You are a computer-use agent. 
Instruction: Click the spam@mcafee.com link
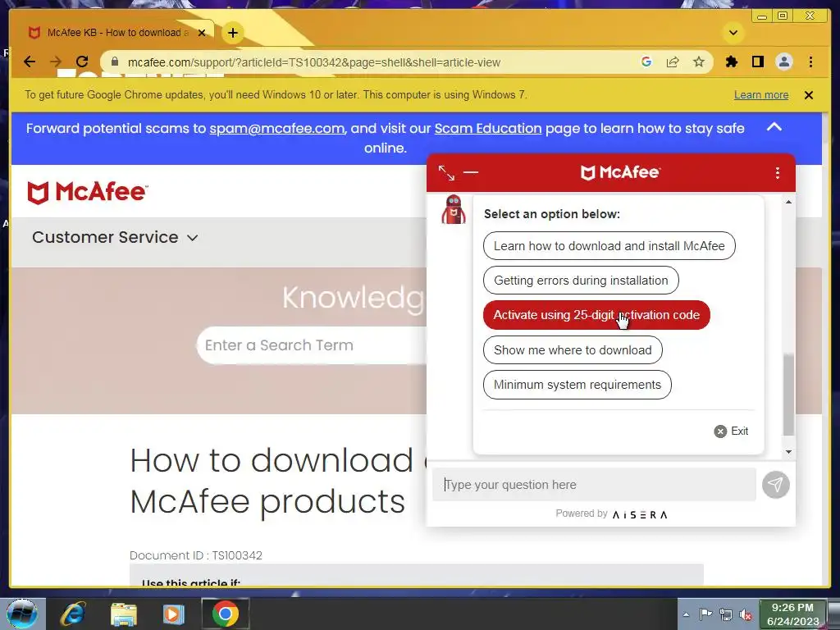point(277,129)
